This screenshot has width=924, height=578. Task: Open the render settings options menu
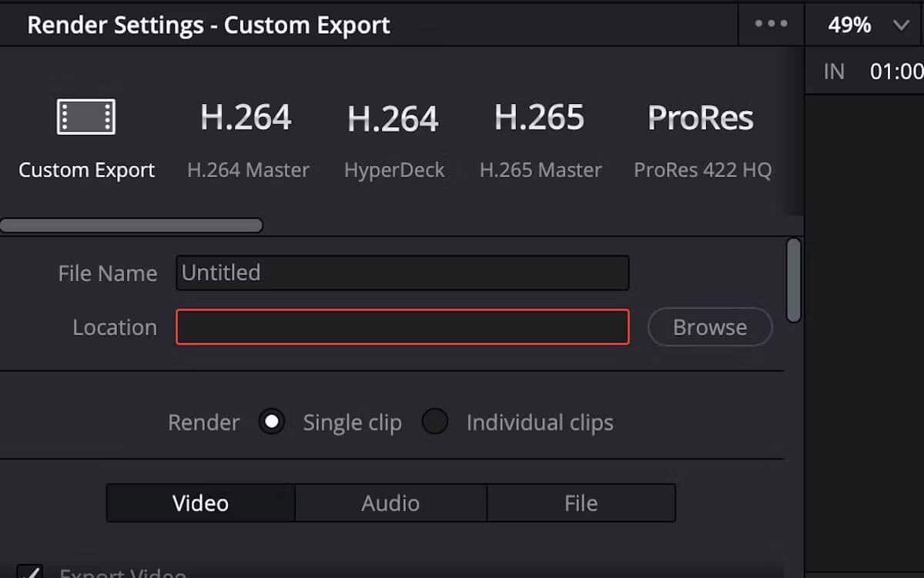click(770, 24)
